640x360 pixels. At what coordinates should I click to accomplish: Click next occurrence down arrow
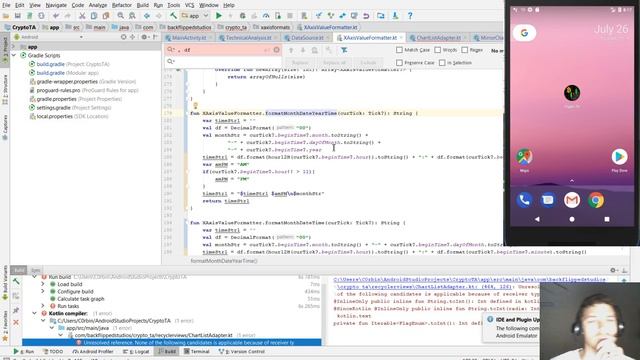click(x=303, y=50)
